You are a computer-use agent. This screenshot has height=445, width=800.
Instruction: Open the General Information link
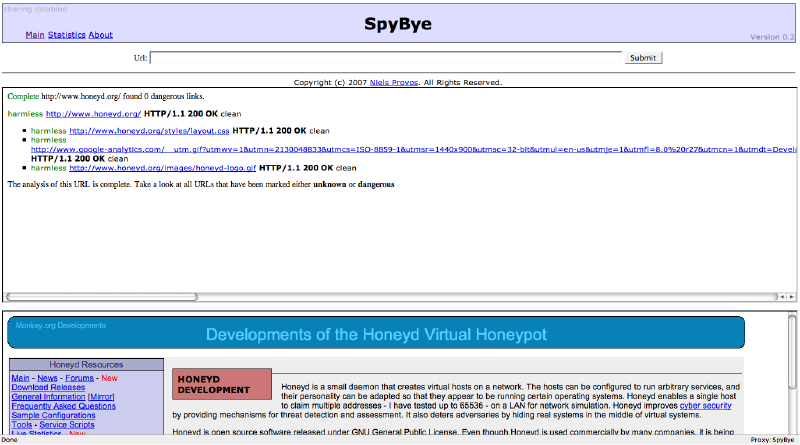tap(48, 397)
